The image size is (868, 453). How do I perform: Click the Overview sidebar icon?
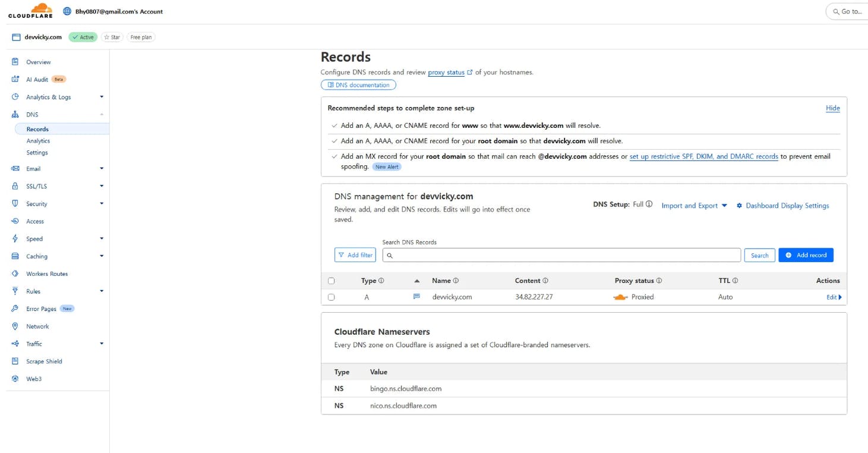(15, 62)
